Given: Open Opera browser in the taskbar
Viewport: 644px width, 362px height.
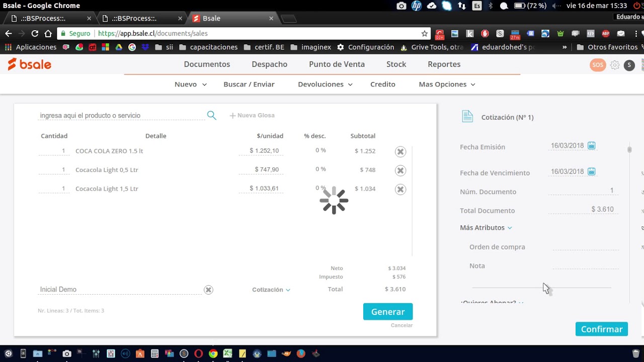Looking at the screenshot, I should [199, 353].
